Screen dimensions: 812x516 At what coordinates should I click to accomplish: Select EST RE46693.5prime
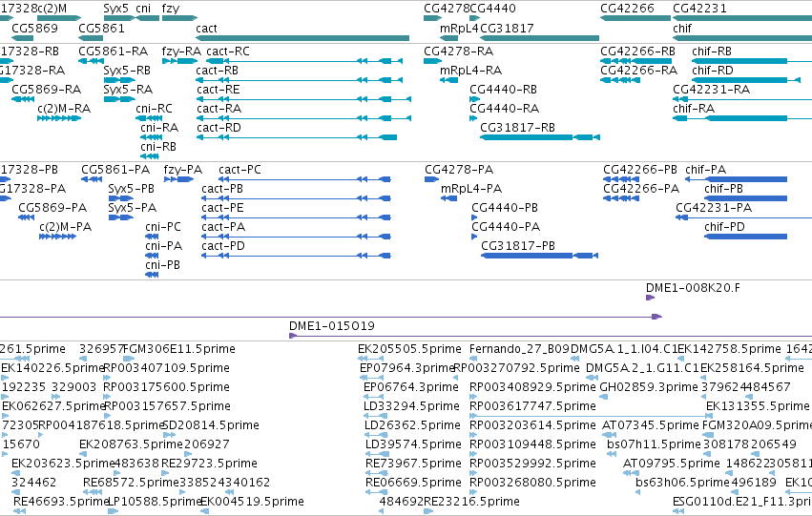click(19, 511)
